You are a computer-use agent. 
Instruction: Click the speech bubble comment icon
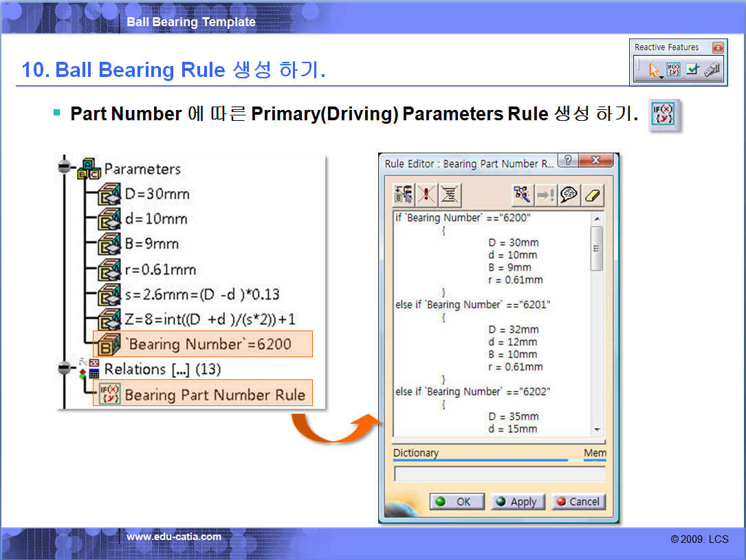click(x=569, y=195)
